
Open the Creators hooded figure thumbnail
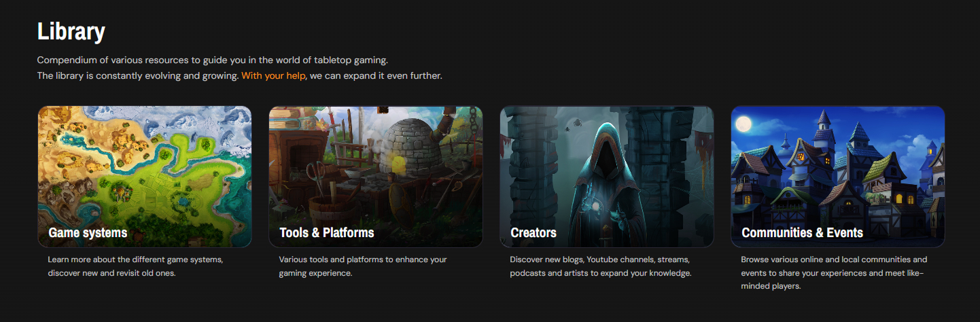click(x=607, y=177)
